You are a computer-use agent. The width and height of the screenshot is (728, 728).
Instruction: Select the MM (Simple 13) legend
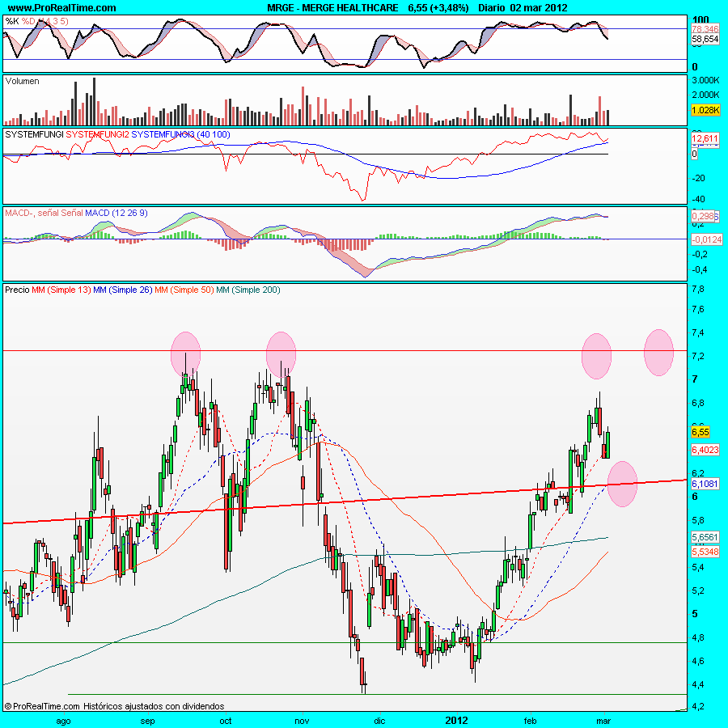(61, 290)
